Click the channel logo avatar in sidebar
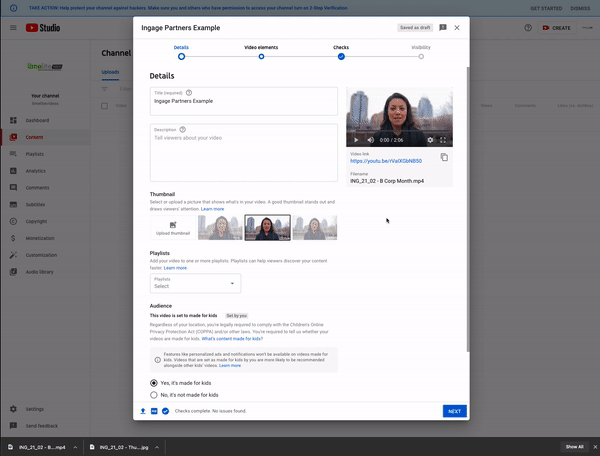This screenshot has height=456, width=600. click(x=45, y=67)
